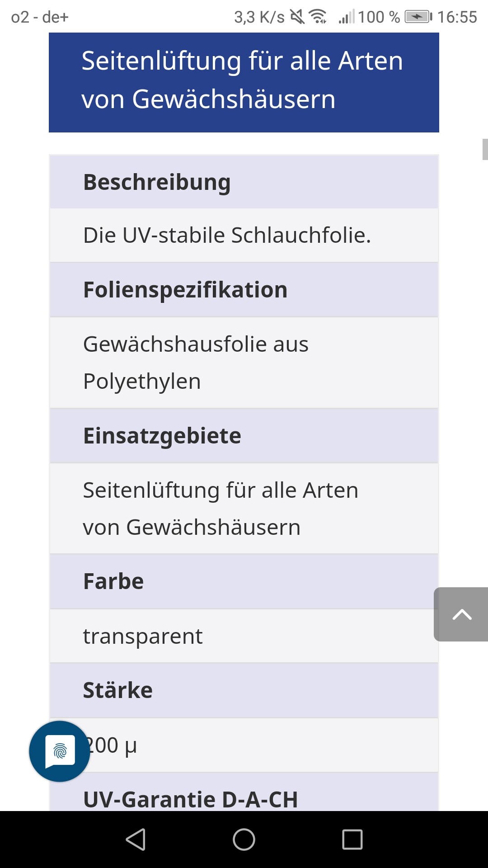Tap the blue Seitenlüftung title banner
This screenshot has width=488, height=868.
coord(244,82)
